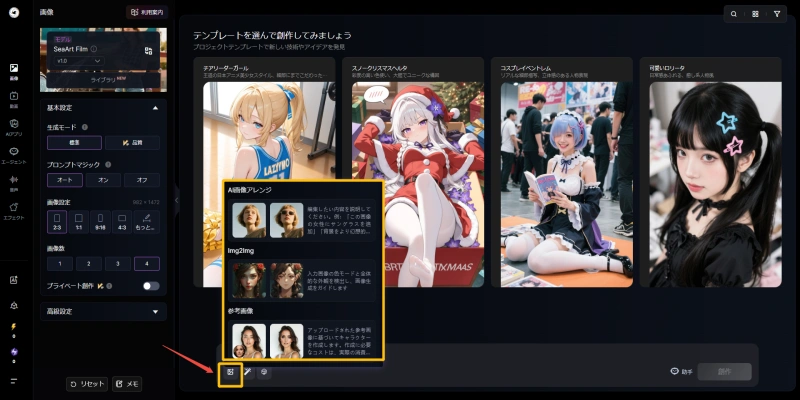Open the 可愛いロリータ template thumbnail

715,184
